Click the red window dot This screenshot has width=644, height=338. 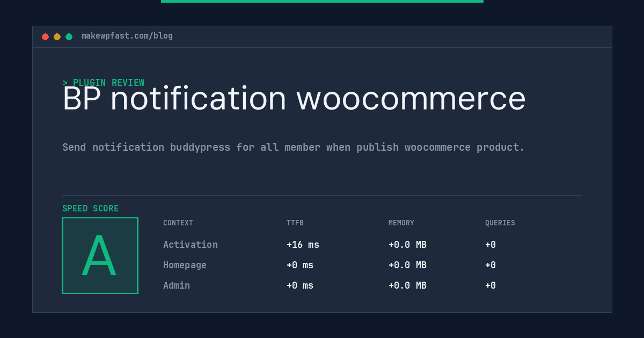tap(45, 36)
